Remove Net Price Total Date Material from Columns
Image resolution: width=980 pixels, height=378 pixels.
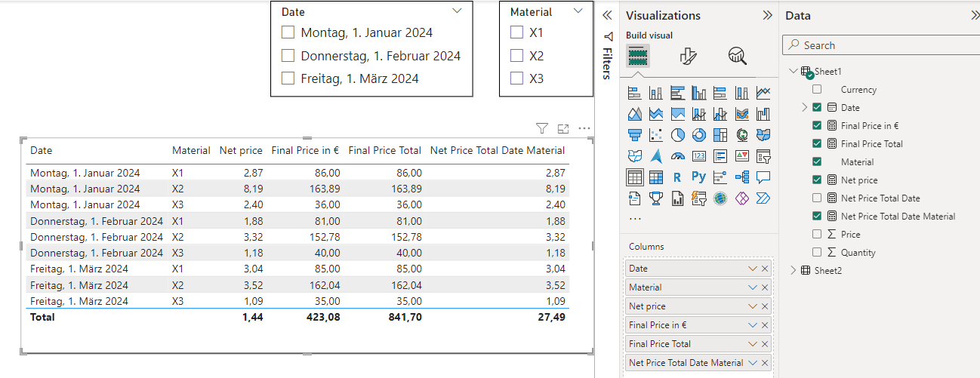[765, 363]
